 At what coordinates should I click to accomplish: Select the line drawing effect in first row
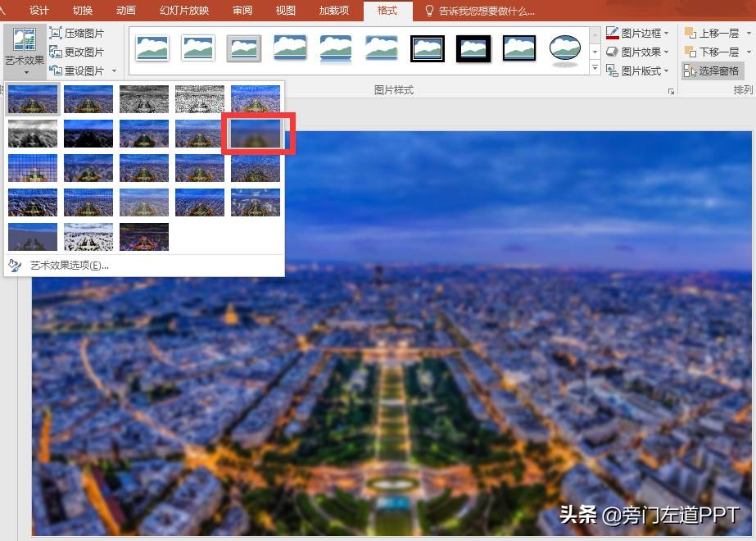pos(200,99)
